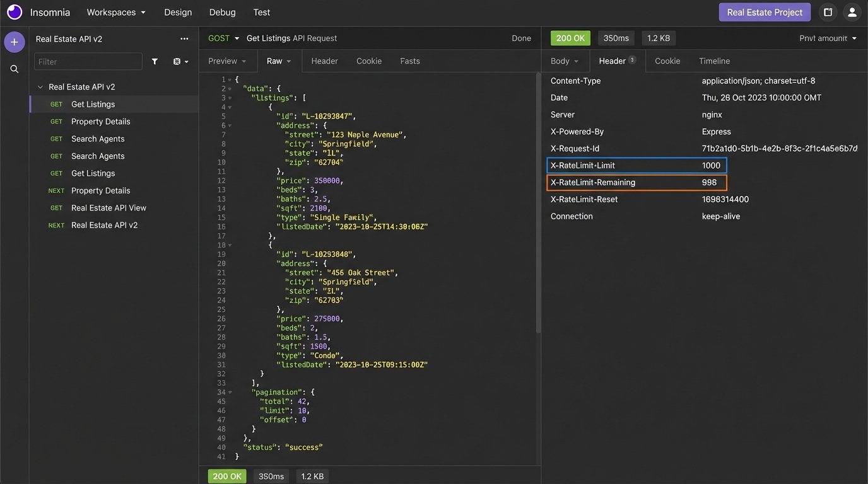868x484 pixels.
Task: Click the Insomnia logo icon
Action: pyautogui.click(x=14, y=12)
